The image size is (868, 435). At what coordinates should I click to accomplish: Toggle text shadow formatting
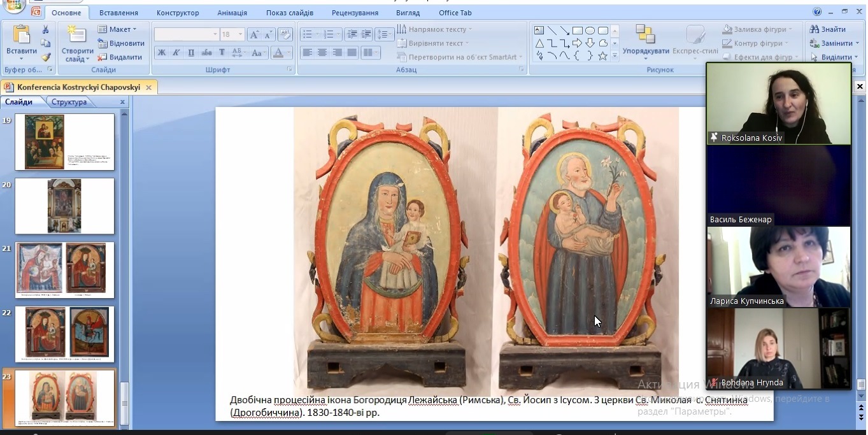pyautogui.click(x=222, y=53)
